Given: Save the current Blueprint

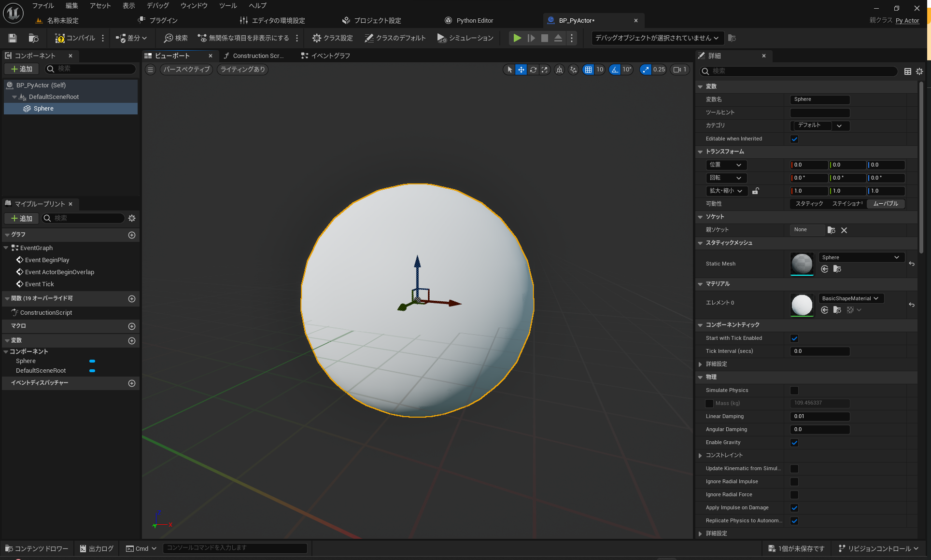Looking at the screenshot, I should pyautogui.click(x=12, y=38).
